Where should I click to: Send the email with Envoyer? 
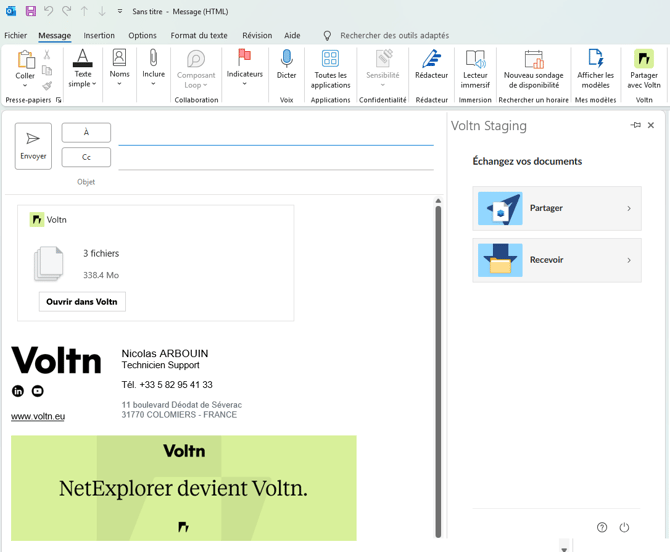[33, 146]
